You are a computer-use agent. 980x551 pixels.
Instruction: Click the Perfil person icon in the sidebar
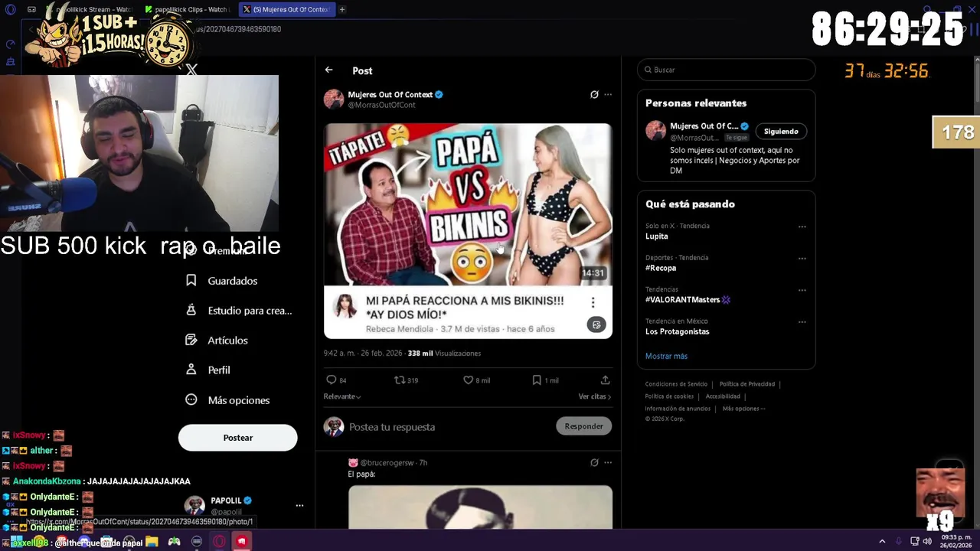(191, 370)
